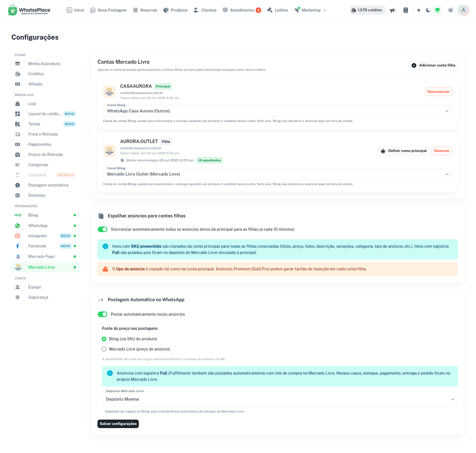Expand the Marketing menu dropdown
The width and height of the screenshot is (476, 453).
pyautogui.click(x=311, y=10)
